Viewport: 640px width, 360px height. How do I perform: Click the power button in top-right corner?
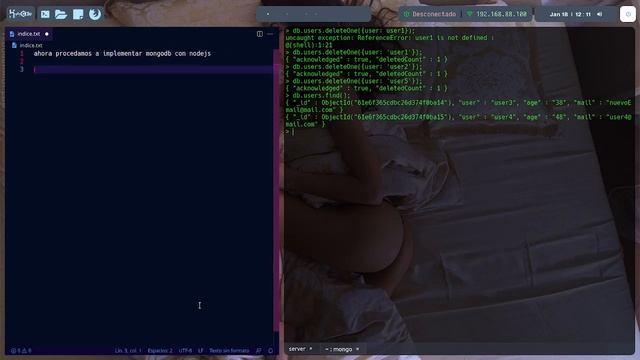[x=628, y=14]
